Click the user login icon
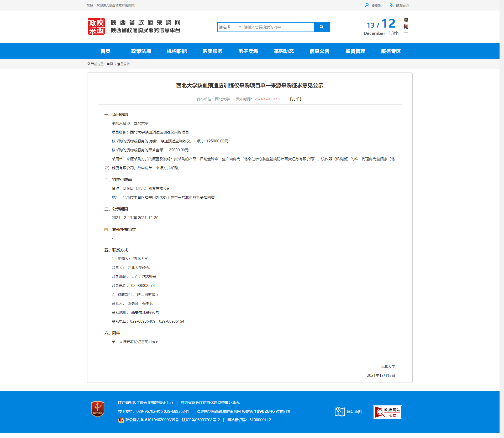 [367, 5]
